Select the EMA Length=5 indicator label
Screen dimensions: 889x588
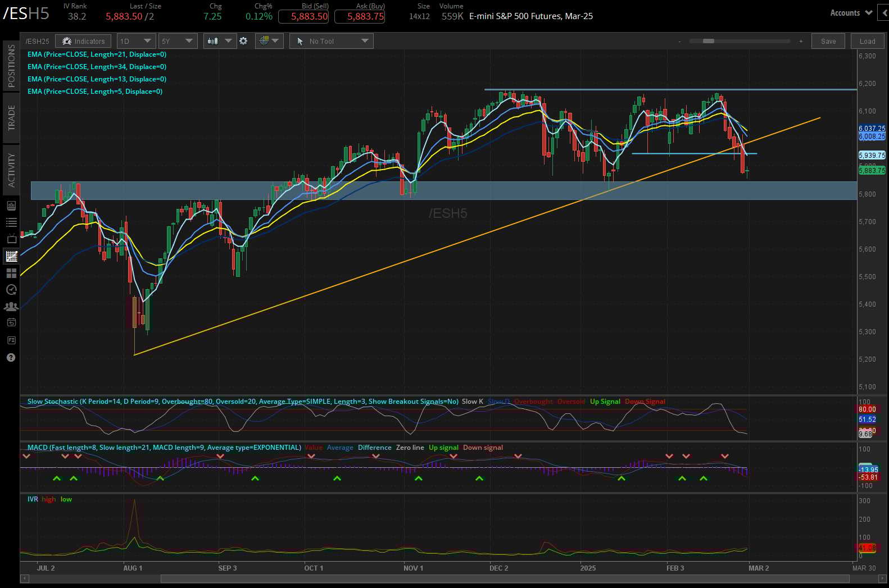95,92
